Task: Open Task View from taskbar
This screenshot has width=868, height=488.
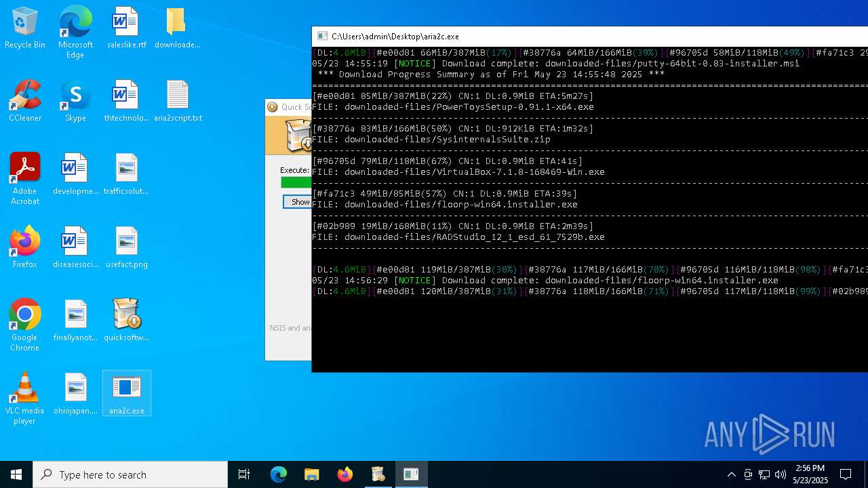Action: (x=244, y=474)
